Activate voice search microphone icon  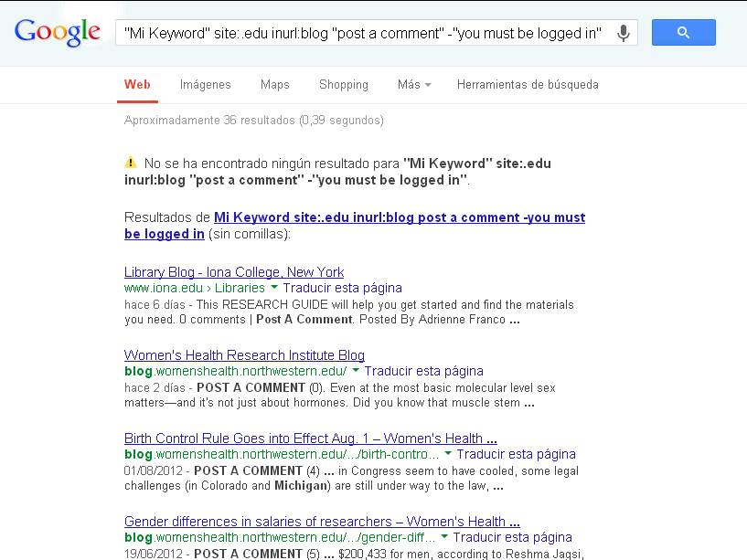624,33
